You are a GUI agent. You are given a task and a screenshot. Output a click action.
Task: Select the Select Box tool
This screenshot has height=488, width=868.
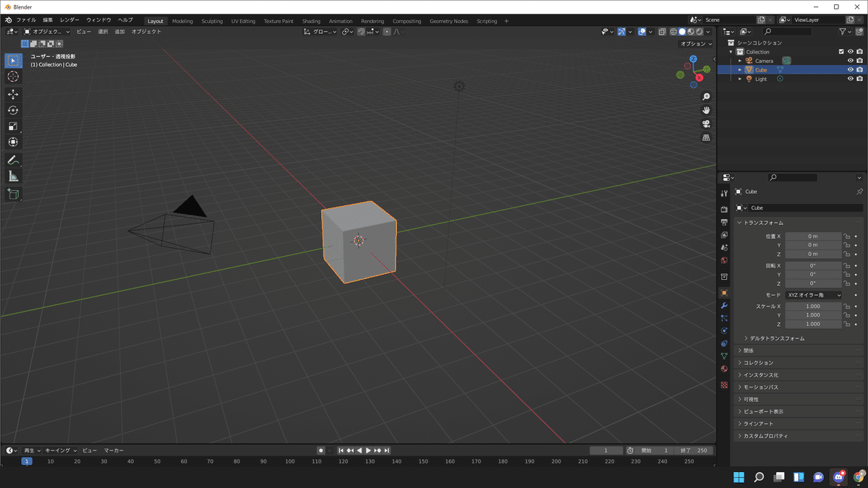pyautogui.click(x=13, y=61)
